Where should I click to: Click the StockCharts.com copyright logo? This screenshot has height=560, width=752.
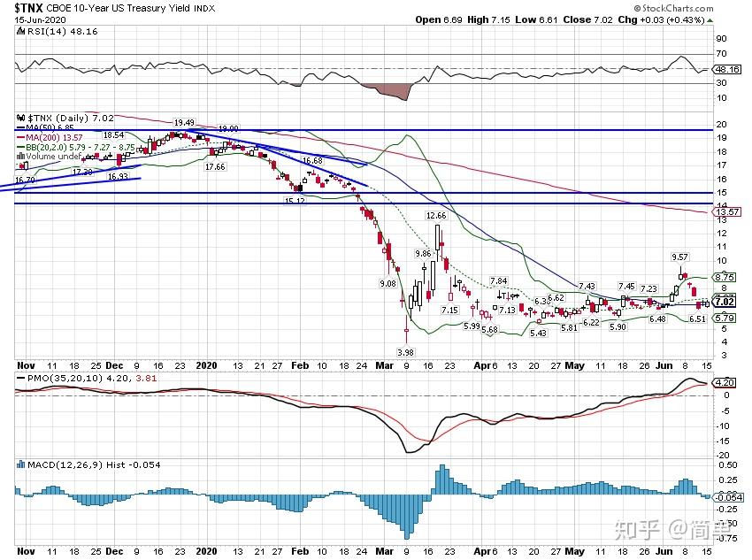point(673,8)
